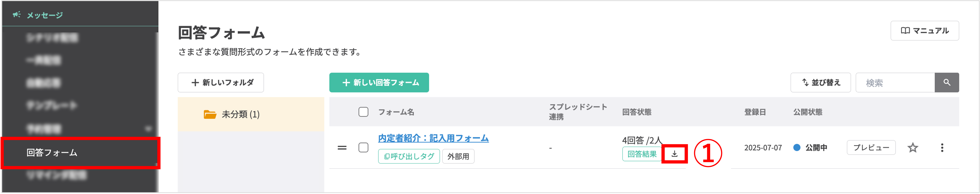Click the 新しいフォルダ button
The height and width of the screenshot is (194, 980).
221,83
